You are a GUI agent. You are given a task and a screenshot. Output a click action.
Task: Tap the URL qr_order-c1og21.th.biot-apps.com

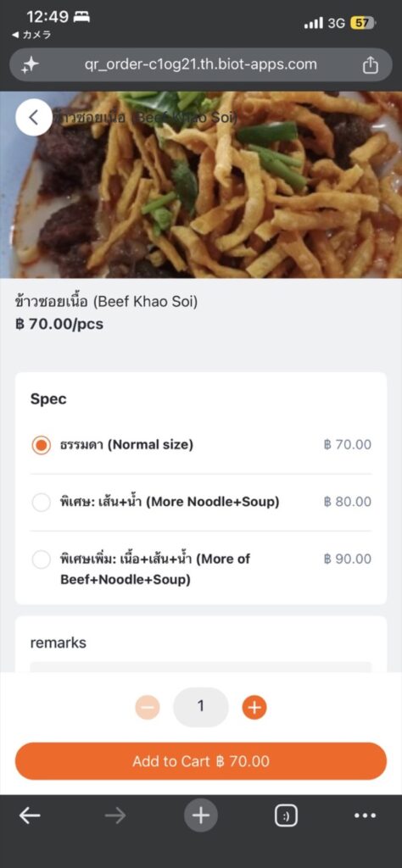[x=200, y=64]
